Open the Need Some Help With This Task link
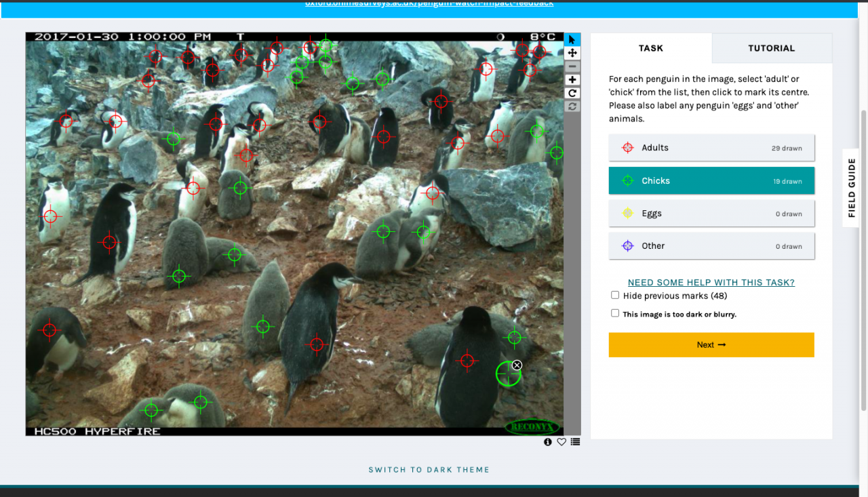 point(711,283)
